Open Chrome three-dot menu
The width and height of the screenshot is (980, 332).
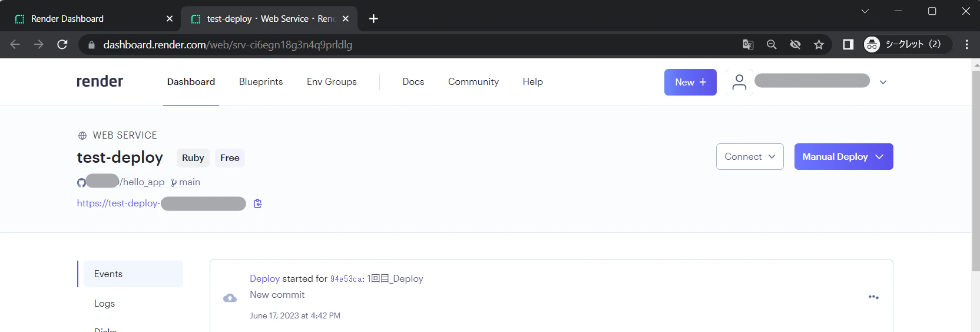tap(966, 44)
